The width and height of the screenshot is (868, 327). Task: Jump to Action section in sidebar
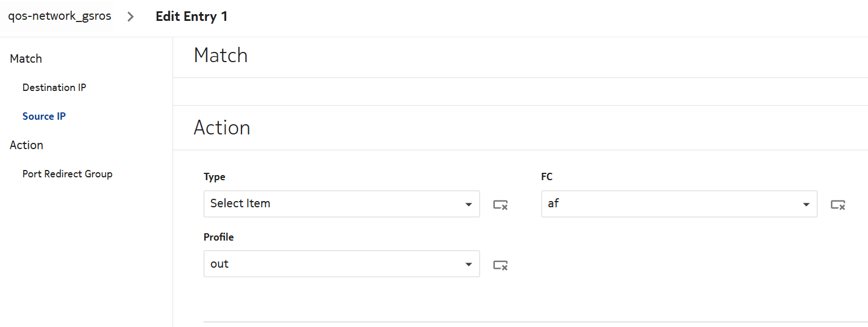coord(27,145)
